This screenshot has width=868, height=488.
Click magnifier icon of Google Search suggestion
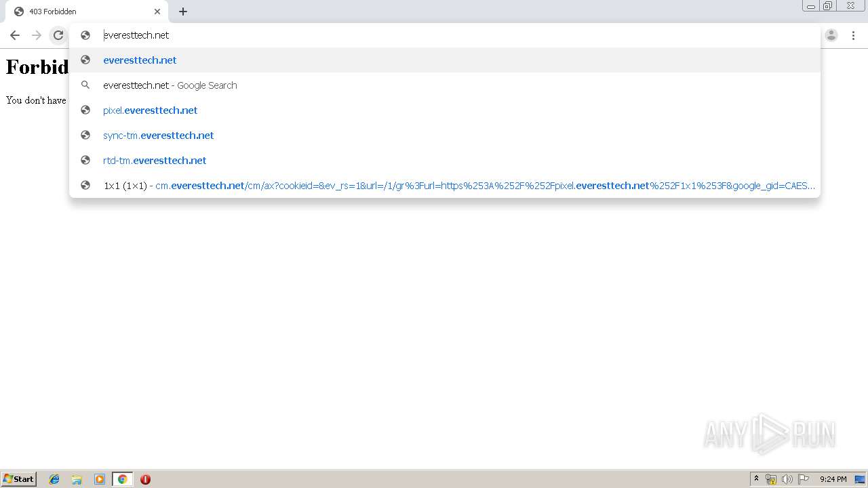[85, 85]
